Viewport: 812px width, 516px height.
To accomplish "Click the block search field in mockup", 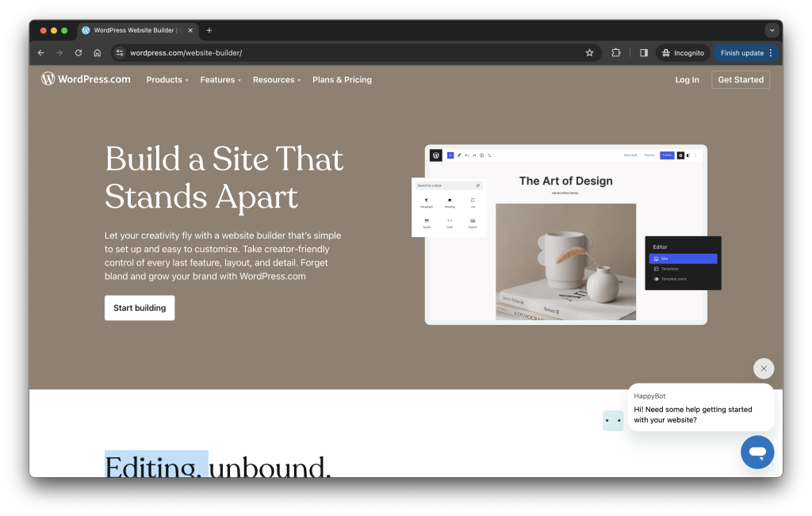I will pyautogui.click(x=449, y=185).
